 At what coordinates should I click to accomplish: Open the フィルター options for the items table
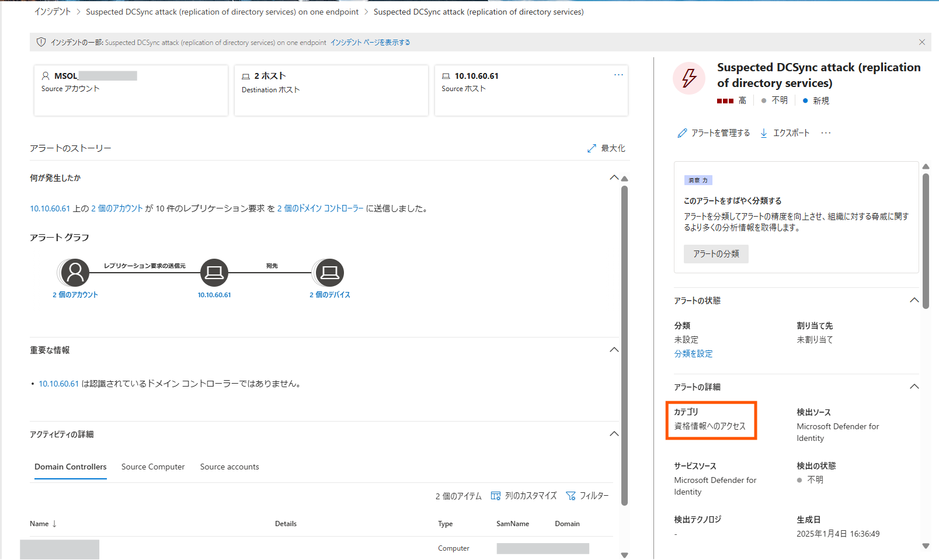(587, 495)
